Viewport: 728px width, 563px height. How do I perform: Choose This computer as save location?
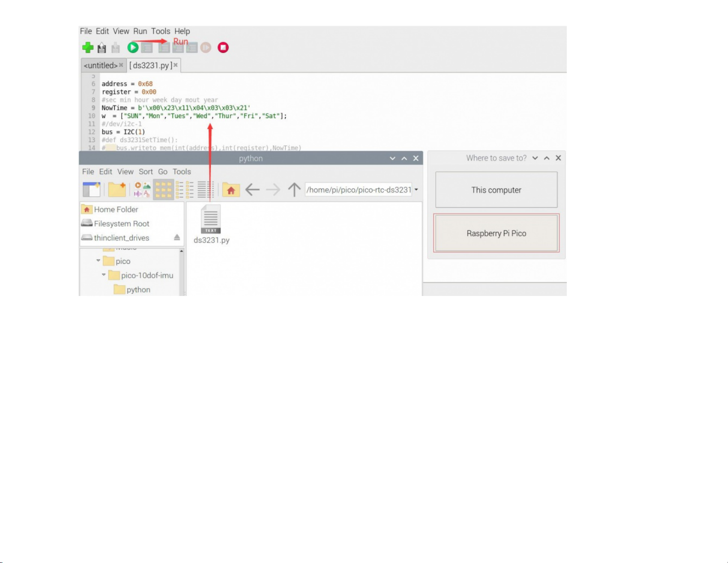[497, 190]
